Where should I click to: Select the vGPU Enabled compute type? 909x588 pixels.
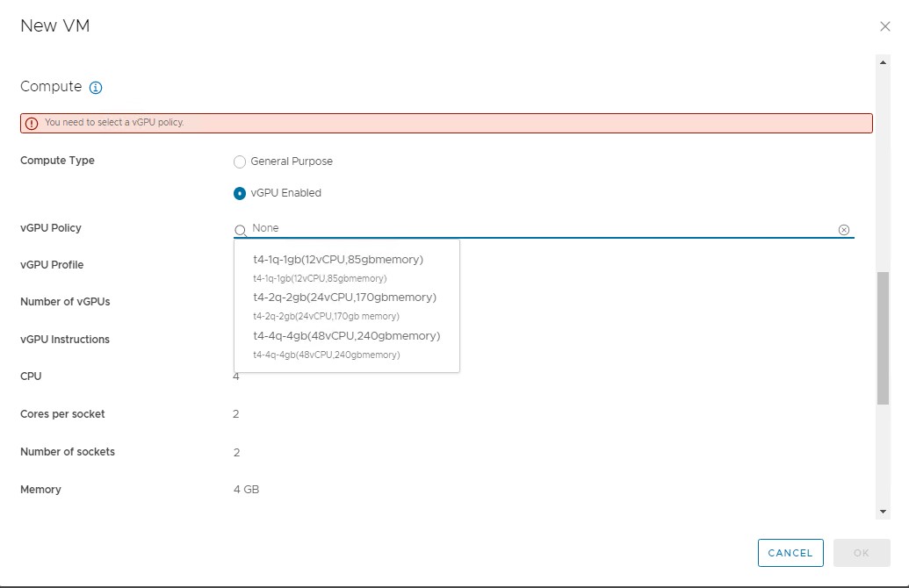[x=239, y=193]
